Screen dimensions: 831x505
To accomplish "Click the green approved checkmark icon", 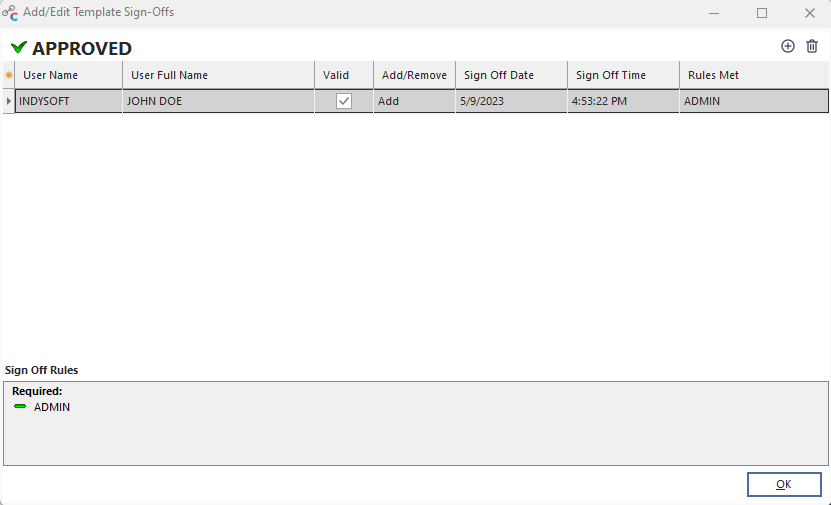I will (19, 48).
